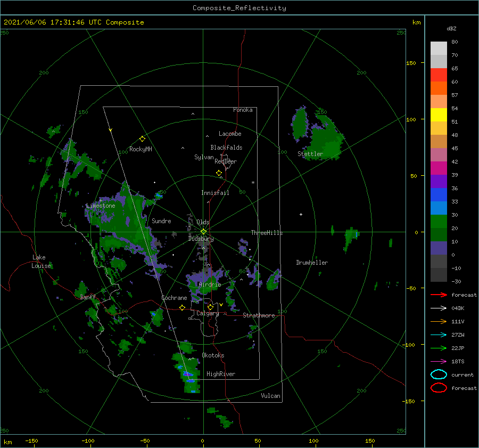Select the bright yellow 54 dBZ band
The image size is (479, 448).
coord(439,115)
